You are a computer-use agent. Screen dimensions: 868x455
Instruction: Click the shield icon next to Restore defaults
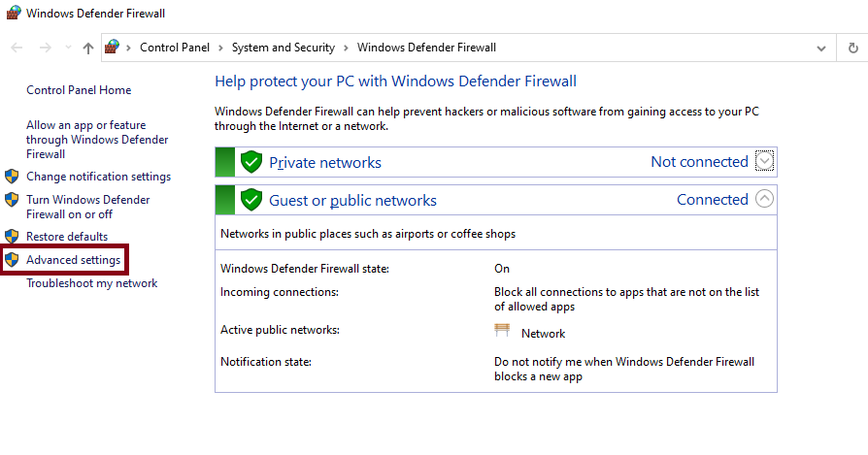tap(12, 237)
